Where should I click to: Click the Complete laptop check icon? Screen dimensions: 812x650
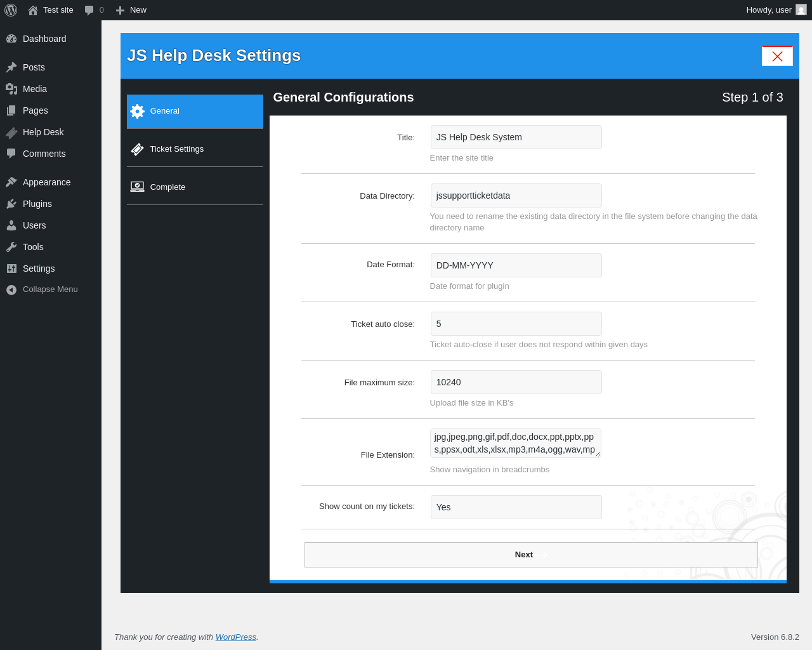(137, 187)
